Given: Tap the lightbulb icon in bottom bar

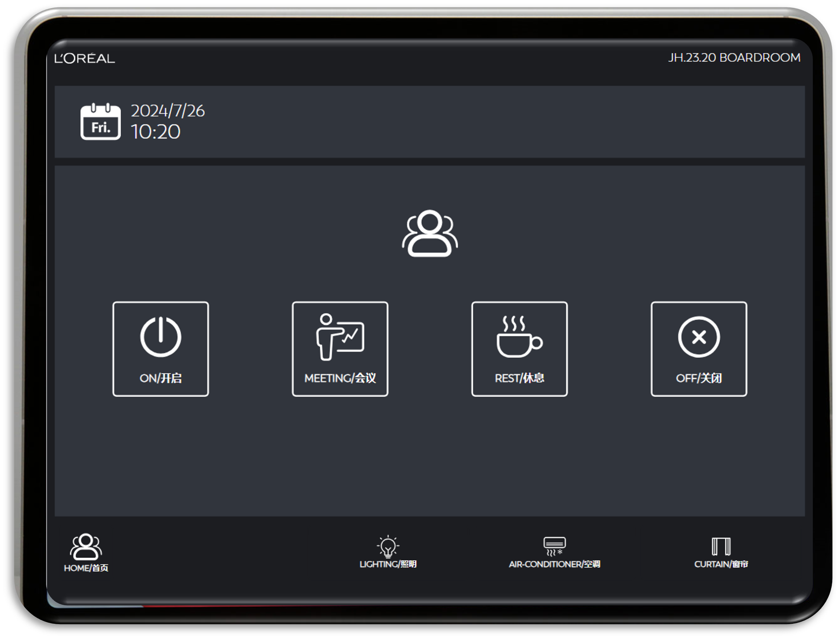Looking at the screenshot, I should [388, 546].
